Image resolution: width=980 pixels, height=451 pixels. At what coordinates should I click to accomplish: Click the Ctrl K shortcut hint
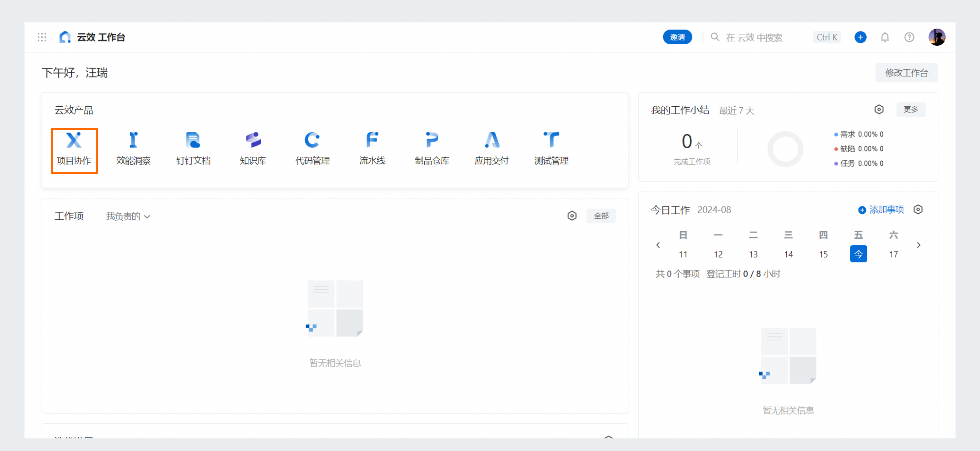(827, 37)
